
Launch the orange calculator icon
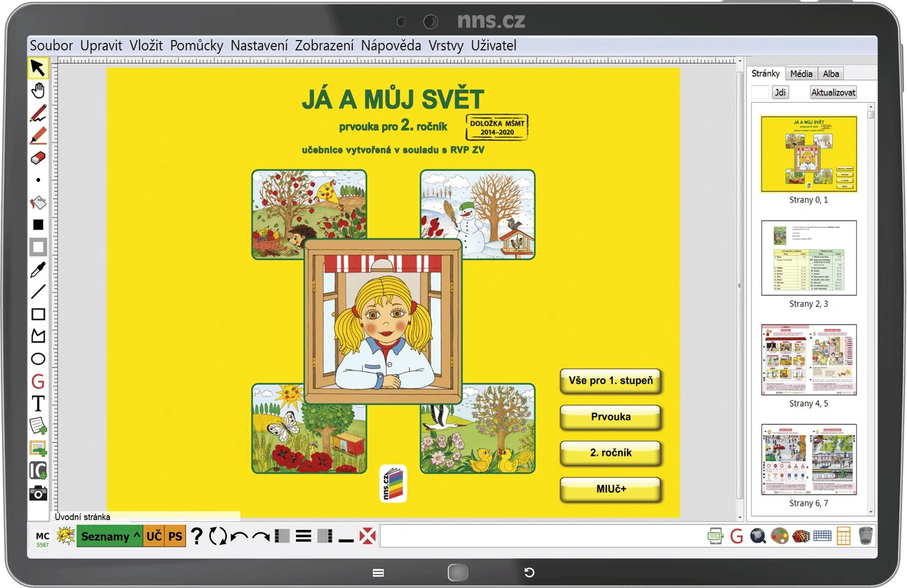[844, 536]
